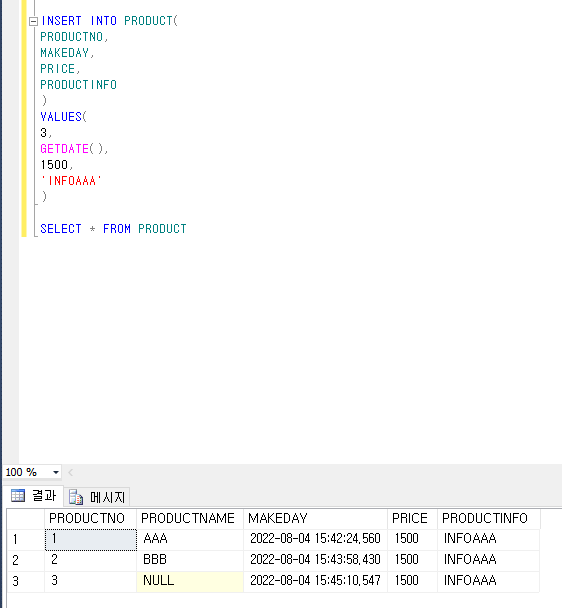Click the MAKEDAY column header
562x608 pixels.
[315, 518]
